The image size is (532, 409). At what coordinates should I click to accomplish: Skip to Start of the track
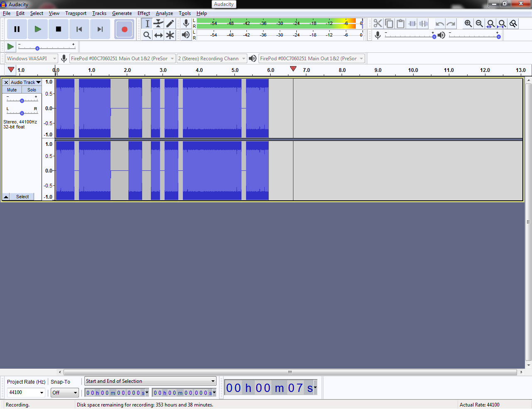coord(79,29)
